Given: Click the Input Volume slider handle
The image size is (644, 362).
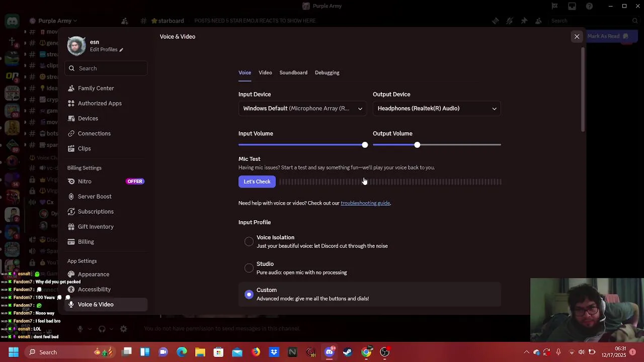Looking at the screenshot, I should click(x=365, y=145).
